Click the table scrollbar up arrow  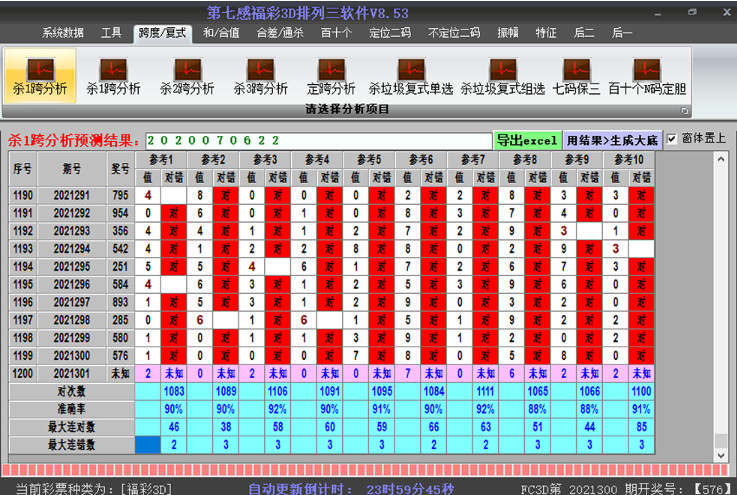pyautogui.click(x=721, y=159)
